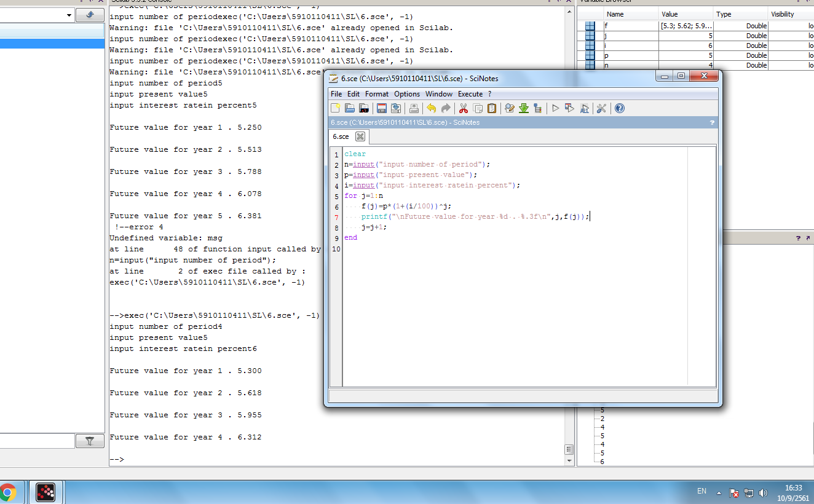Click matrix icon for variable i
Screen dimensions: 814x504
590,45
